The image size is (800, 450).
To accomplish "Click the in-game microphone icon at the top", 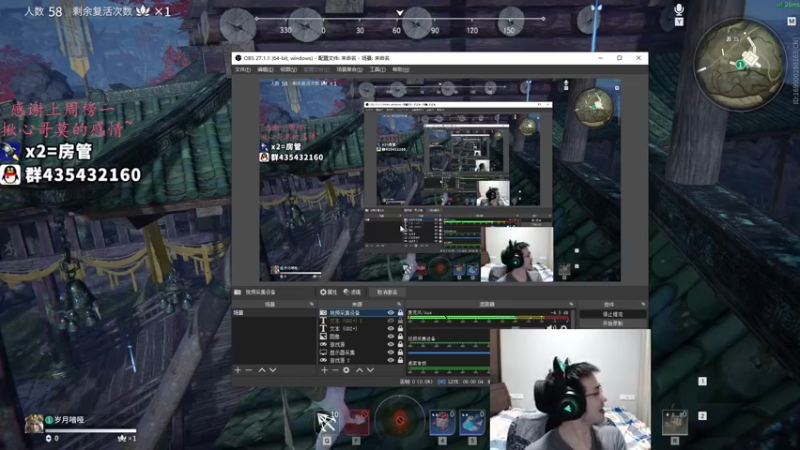I will click(x=679, y=9).
